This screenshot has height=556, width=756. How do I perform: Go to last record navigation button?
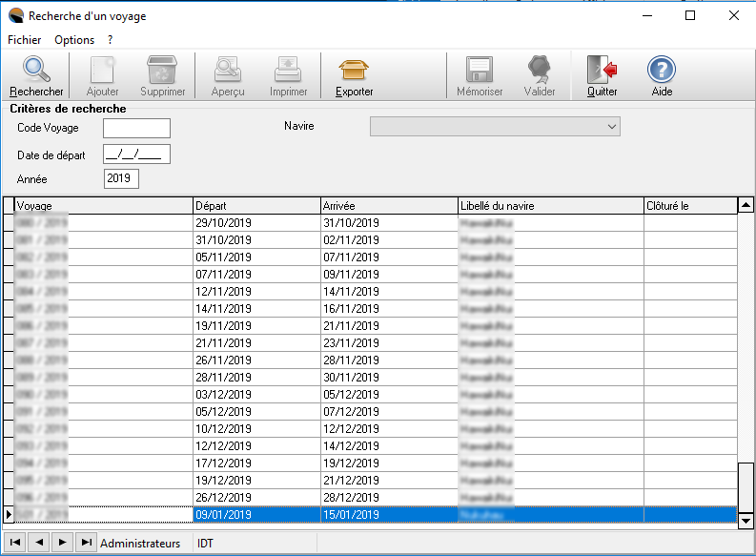click(86, 543)
